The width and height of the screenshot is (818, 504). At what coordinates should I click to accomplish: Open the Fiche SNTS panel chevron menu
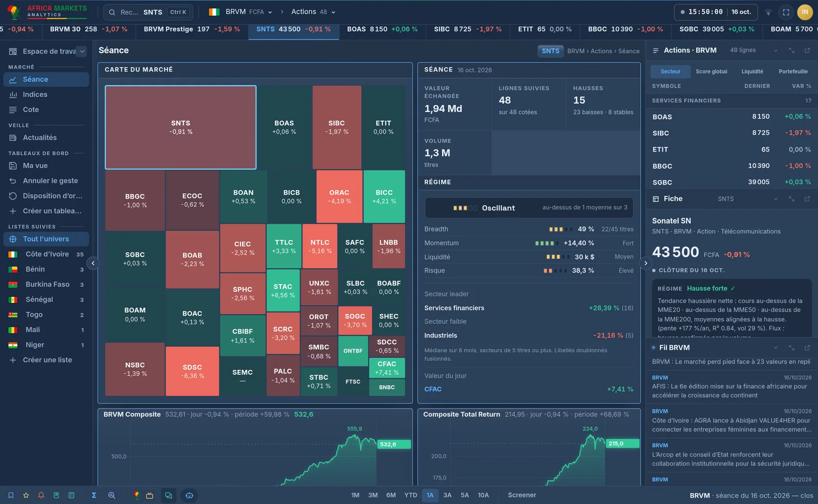click(776, 199)
